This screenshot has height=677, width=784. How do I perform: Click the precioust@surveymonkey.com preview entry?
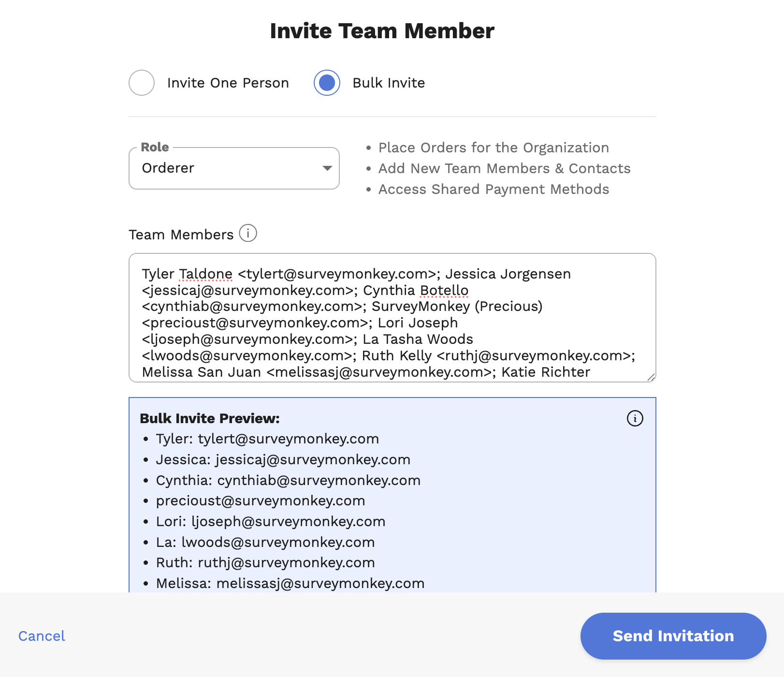tap(261, 501)
